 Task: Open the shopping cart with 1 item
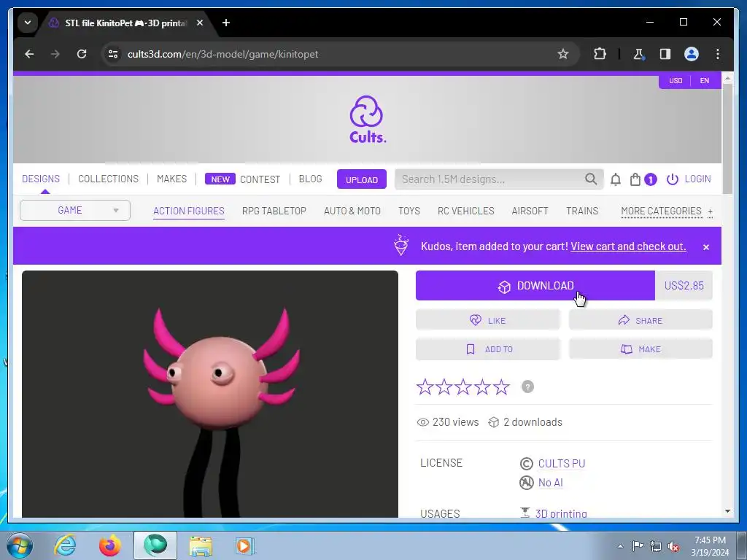[643, 179]
